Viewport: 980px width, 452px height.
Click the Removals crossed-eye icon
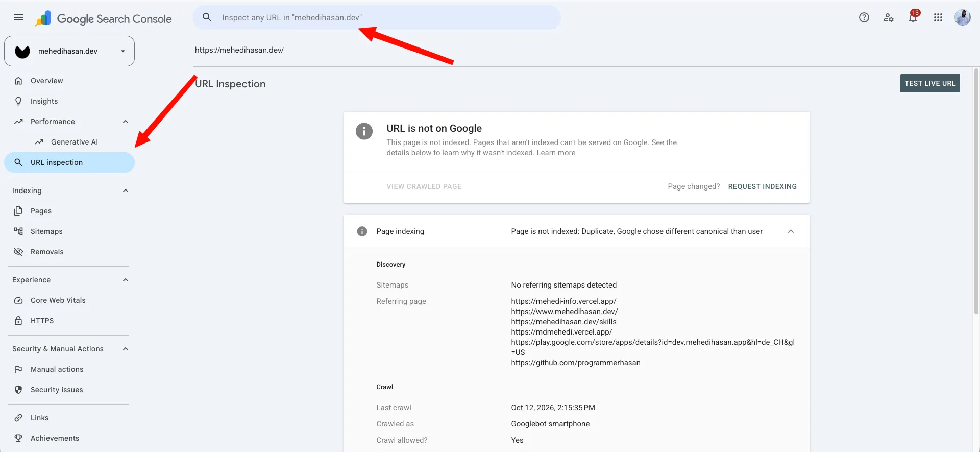click(x=18, y=252)
